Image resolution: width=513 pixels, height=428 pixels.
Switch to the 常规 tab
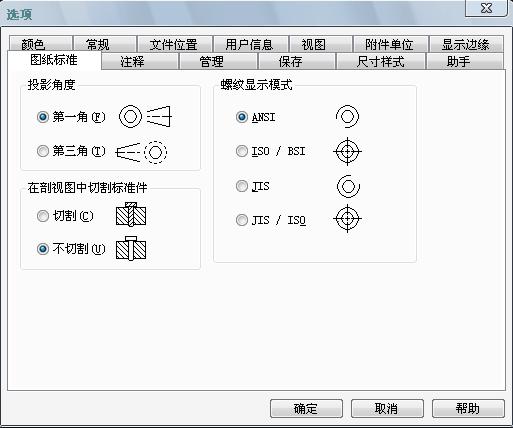click(x=105, y=44)
